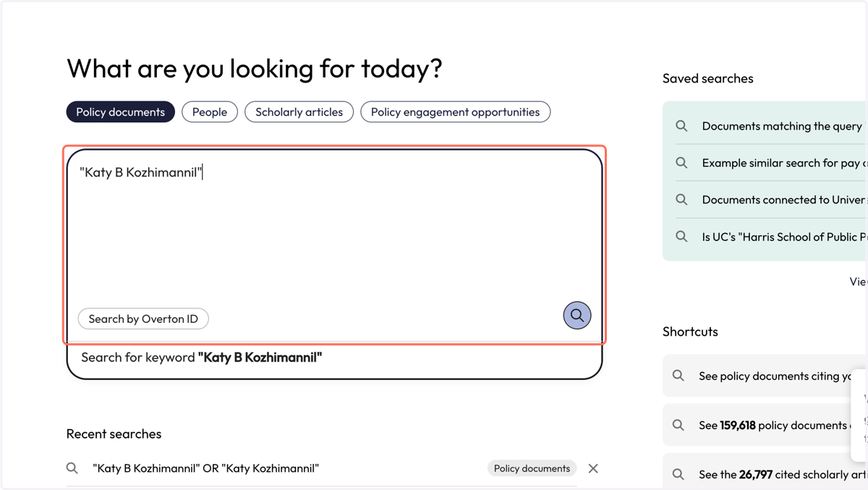Switch to the People tab
Screen dimensions: 868x490
(x=210, y=112)
